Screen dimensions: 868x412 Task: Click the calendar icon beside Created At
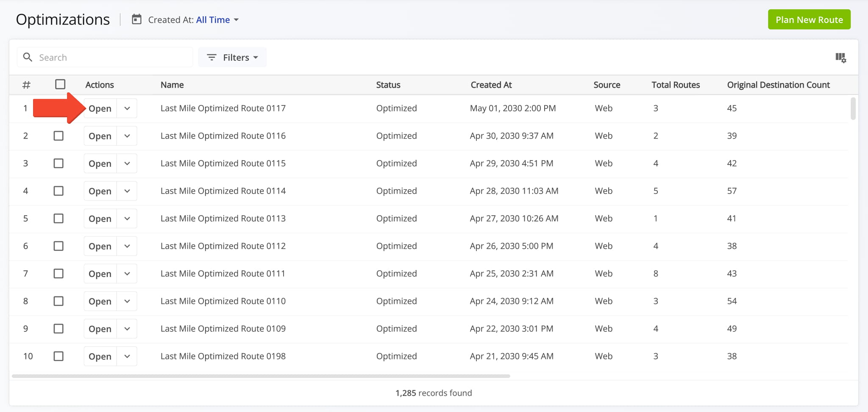click(x=136, y=19)
